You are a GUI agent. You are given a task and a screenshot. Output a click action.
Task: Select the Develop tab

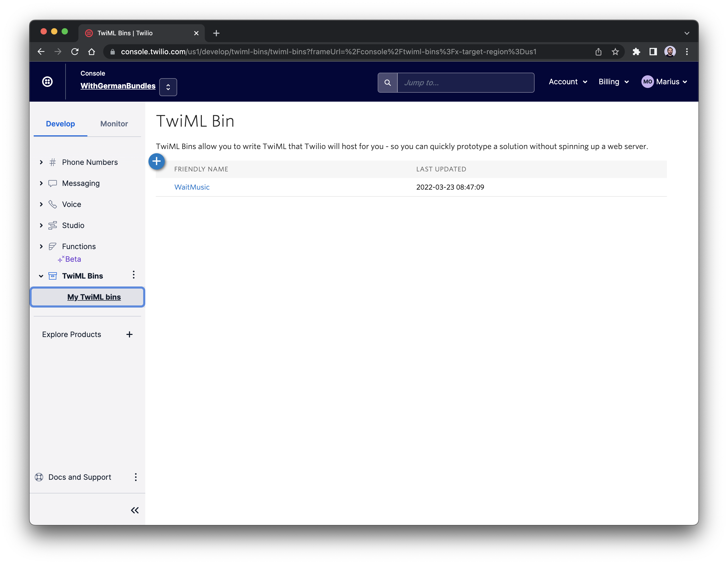tap(60, 123)
